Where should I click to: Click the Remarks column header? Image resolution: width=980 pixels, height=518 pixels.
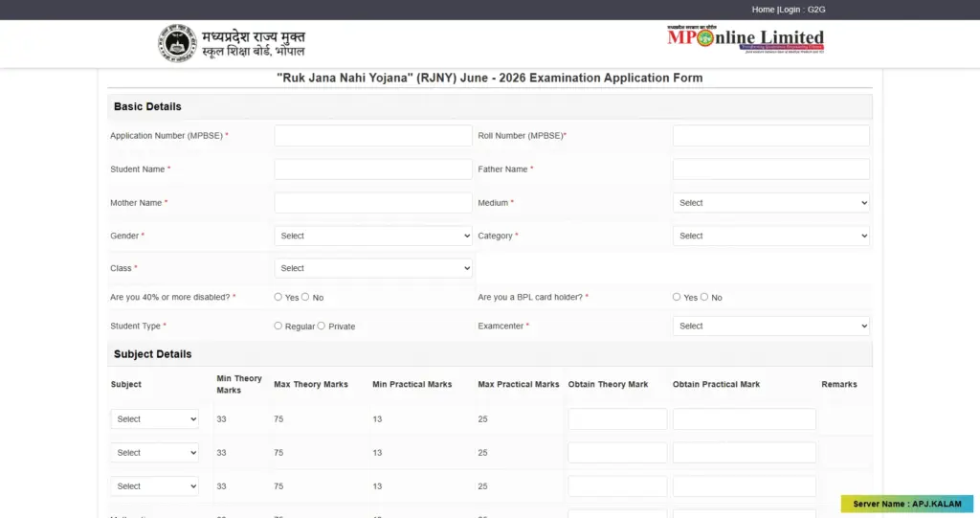839,384
